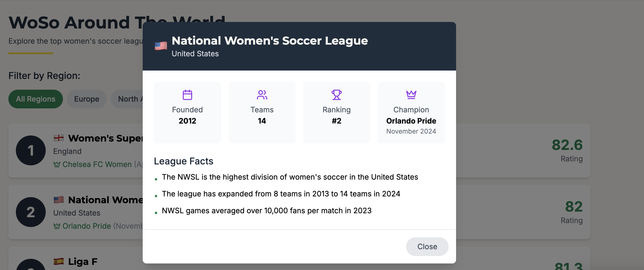Click the 82 rating on second card

click(574, 206)
